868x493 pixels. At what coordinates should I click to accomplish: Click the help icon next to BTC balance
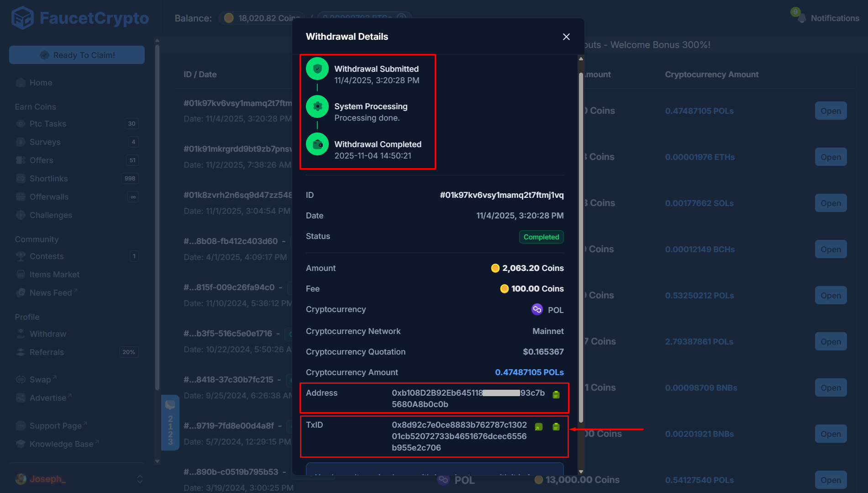(401, 18)
